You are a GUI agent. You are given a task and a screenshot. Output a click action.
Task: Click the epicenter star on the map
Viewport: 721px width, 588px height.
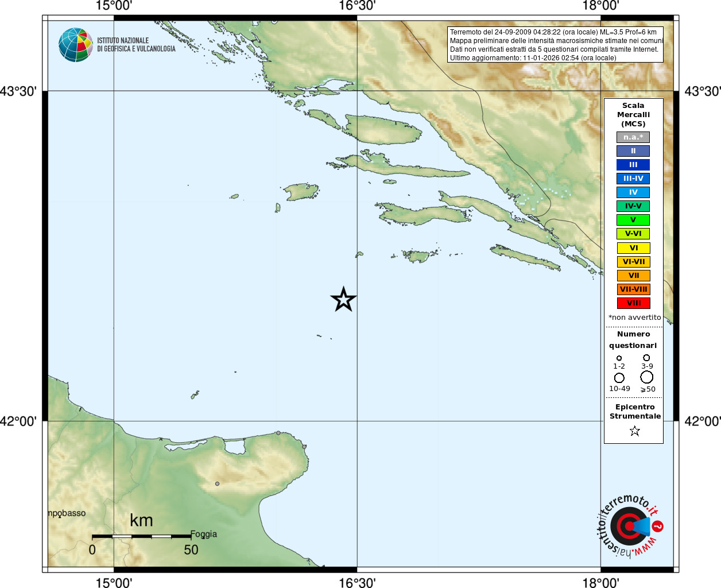(344, 299)
